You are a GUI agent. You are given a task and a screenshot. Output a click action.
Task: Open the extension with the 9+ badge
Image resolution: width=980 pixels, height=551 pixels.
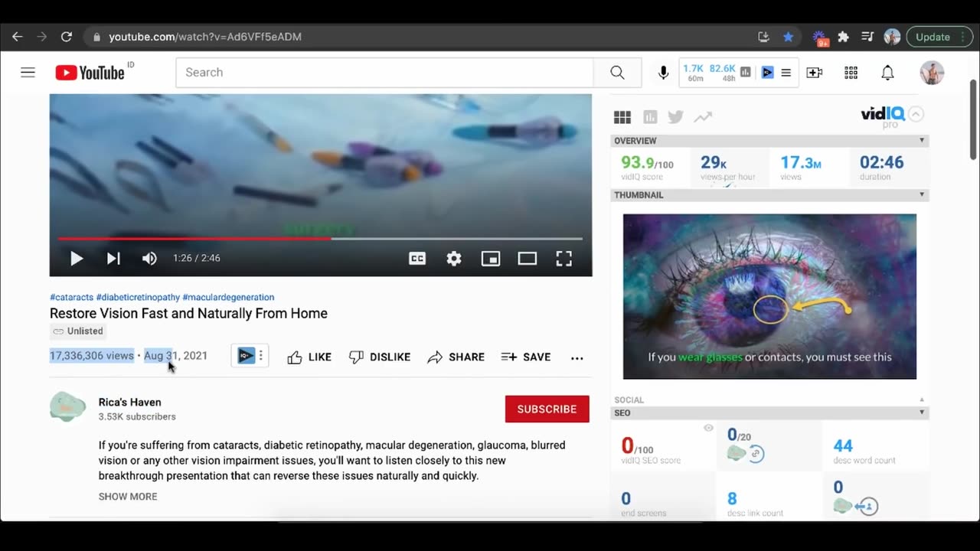coord(820,37)
